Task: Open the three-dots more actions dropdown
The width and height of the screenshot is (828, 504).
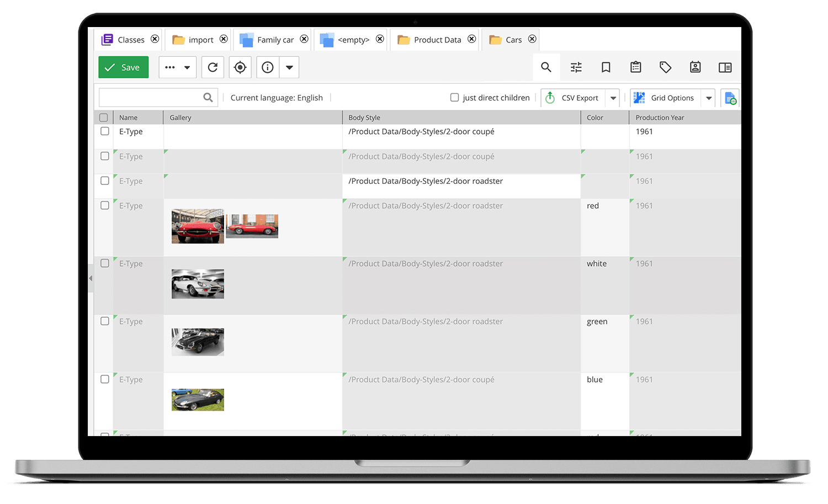Action: 177,67
